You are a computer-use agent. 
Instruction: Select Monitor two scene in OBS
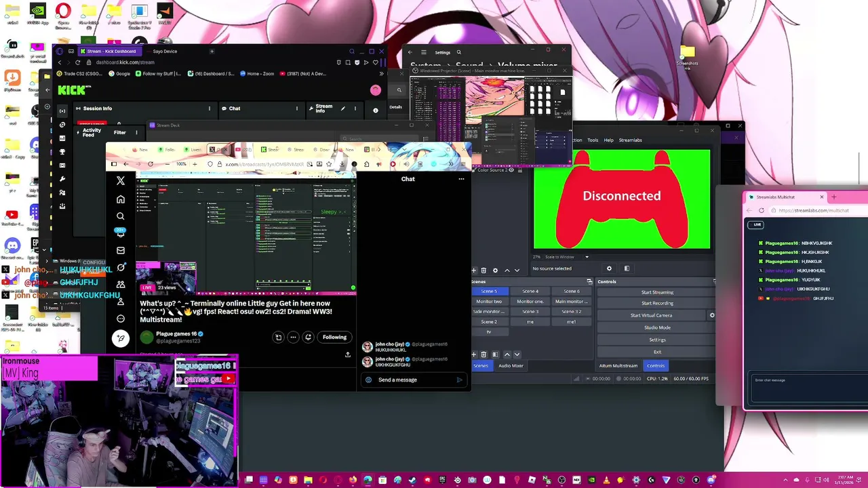click(x=489, y=302)
